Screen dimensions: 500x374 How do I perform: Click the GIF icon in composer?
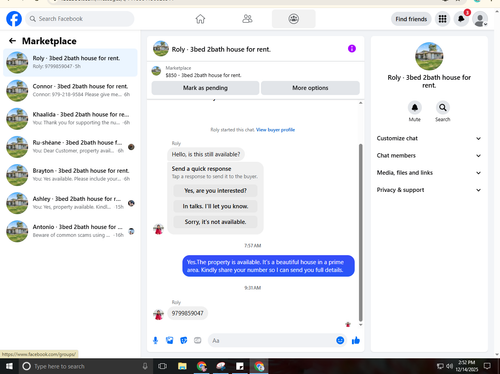[198, 340]
